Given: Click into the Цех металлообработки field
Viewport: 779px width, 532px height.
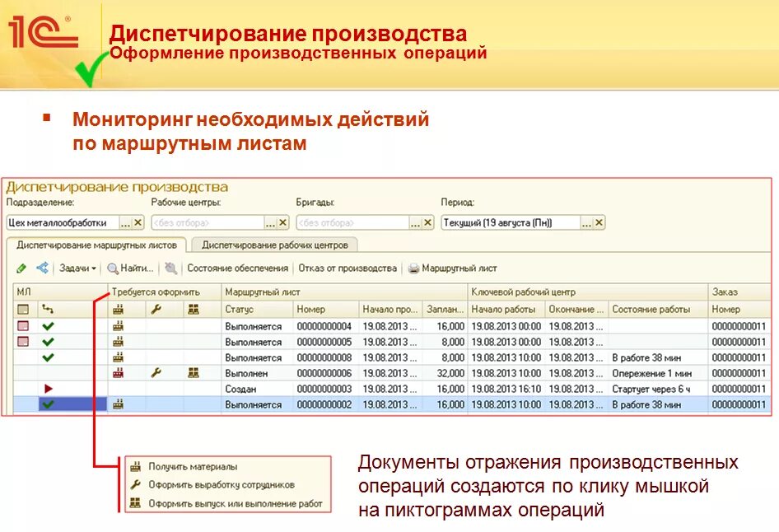Looking at the screenshot, I should point(63,222).
